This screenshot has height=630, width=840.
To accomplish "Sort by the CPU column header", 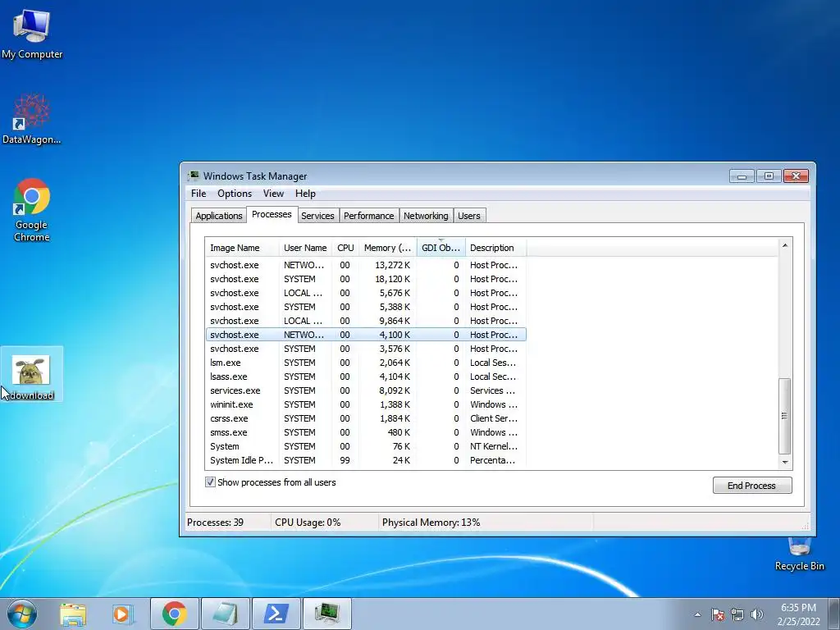I will click(x=345, y=248).
